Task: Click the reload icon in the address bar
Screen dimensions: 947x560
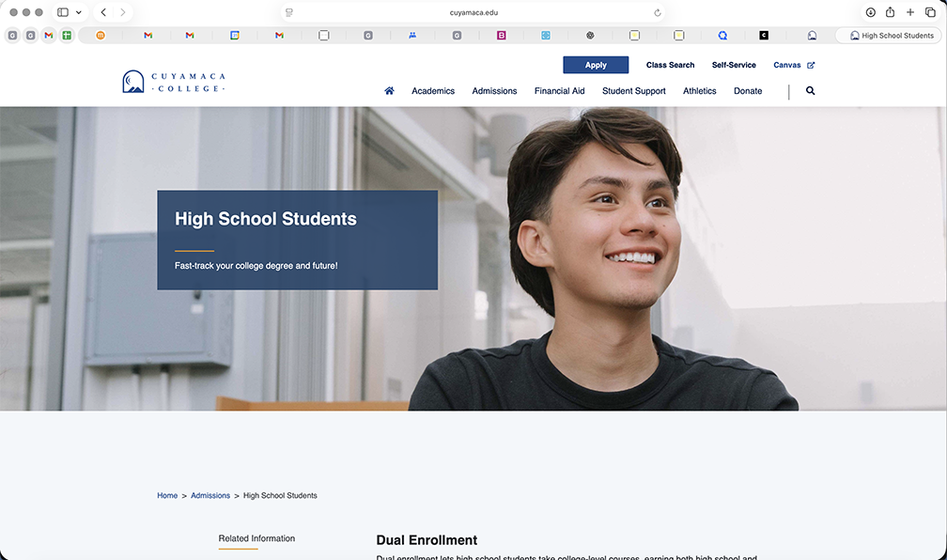Action: tap(657, 12)
